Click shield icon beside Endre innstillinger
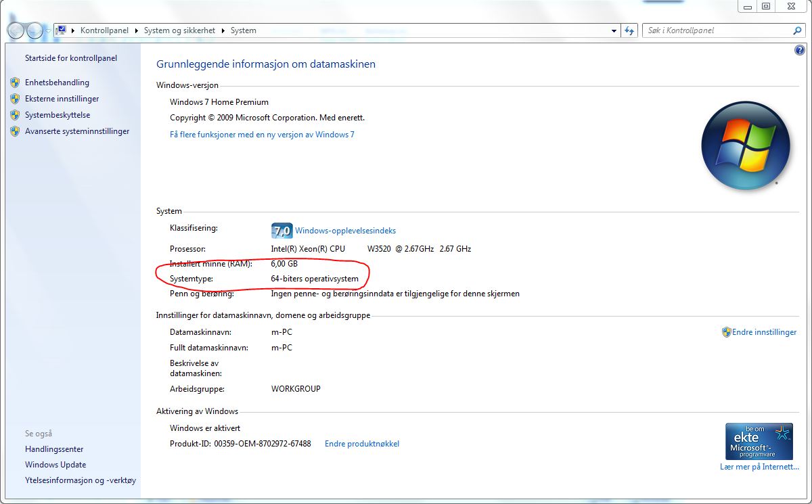 [727, 332]
